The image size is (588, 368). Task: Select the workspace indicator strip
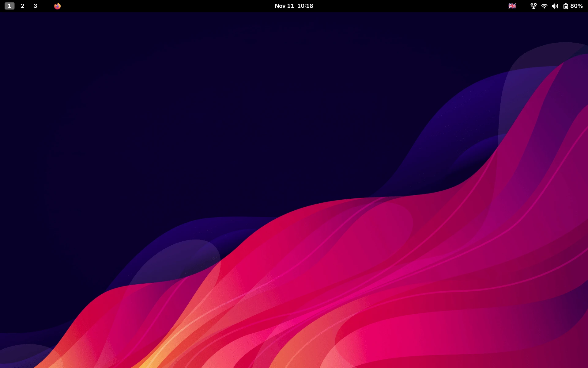[22, 6]
